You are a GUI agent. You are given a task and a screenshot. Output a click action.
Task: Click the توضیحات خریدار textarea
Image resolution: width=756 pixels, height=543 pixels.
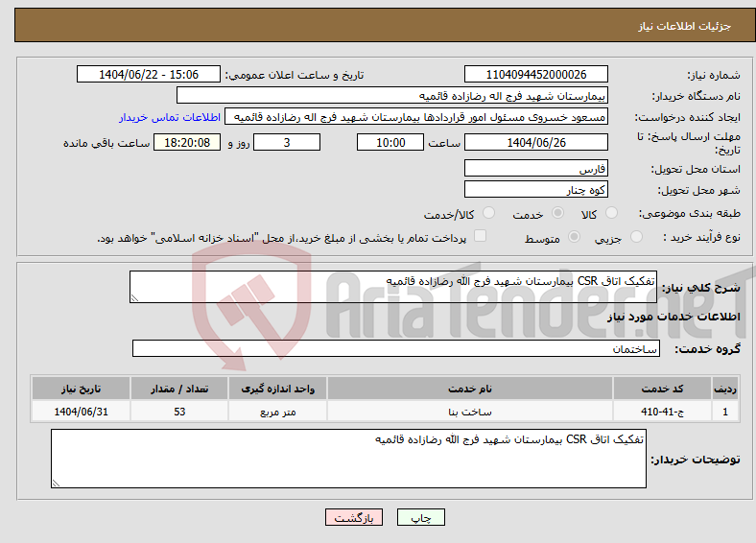(348, 459)
